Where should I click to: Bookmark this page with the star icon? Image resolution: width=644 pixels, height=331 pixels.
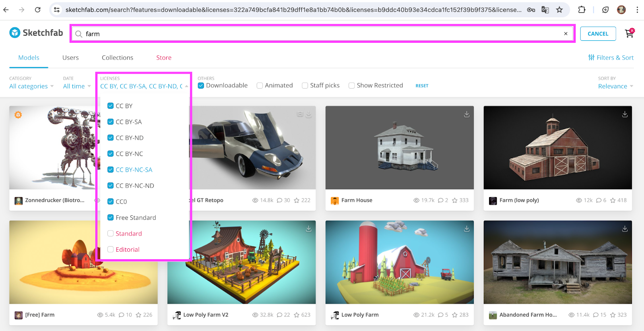(559, 10)
